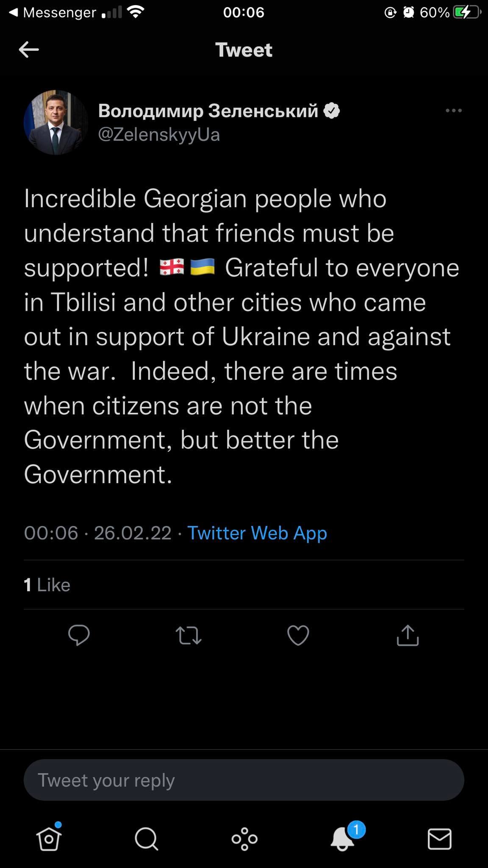Open the Twitter Web App source link

point(257,533)
